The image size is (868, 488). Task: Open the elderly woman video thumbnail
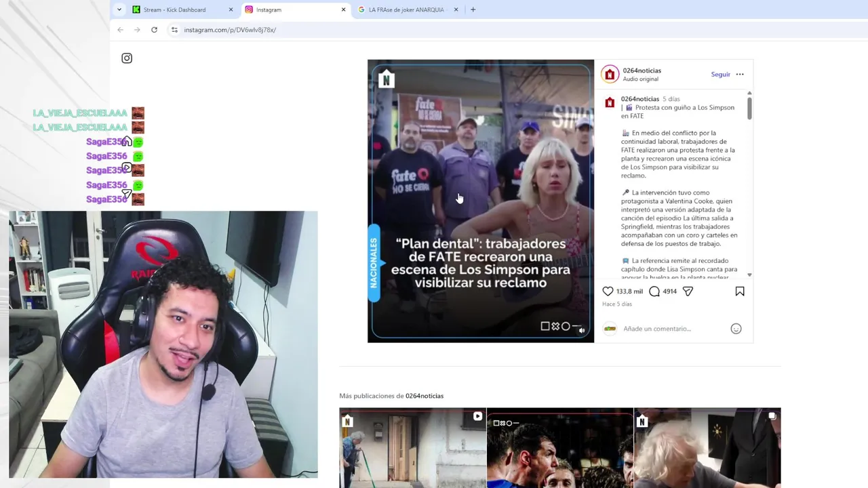[412, 448]
